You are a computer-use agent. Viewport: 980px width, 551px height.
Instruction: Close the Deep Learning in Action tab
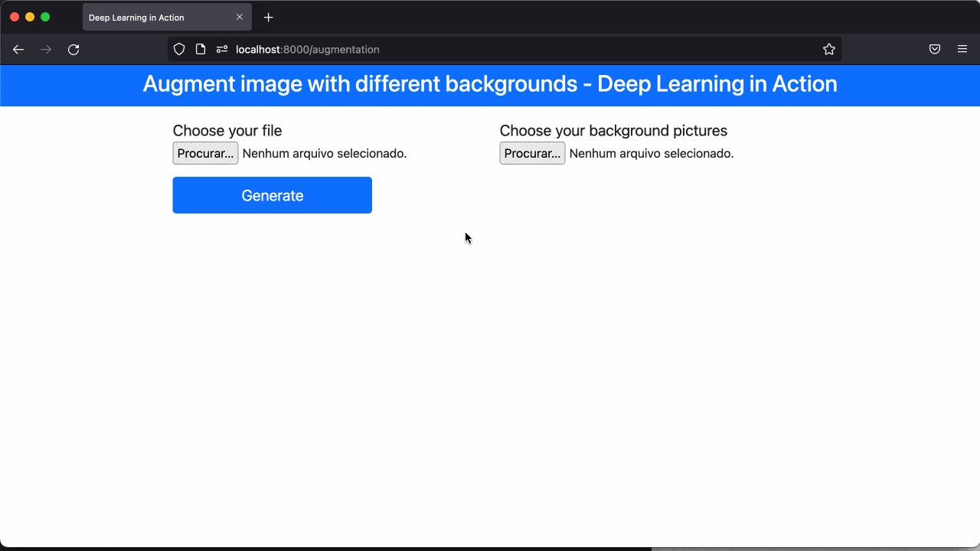(239, 17)
